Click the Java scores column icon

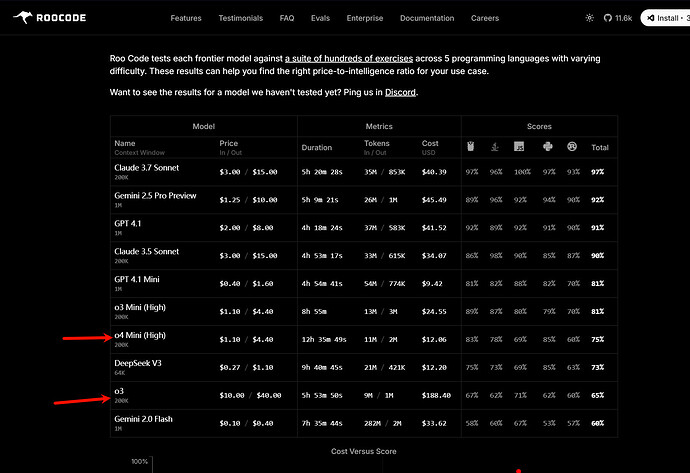coord(495,147)
